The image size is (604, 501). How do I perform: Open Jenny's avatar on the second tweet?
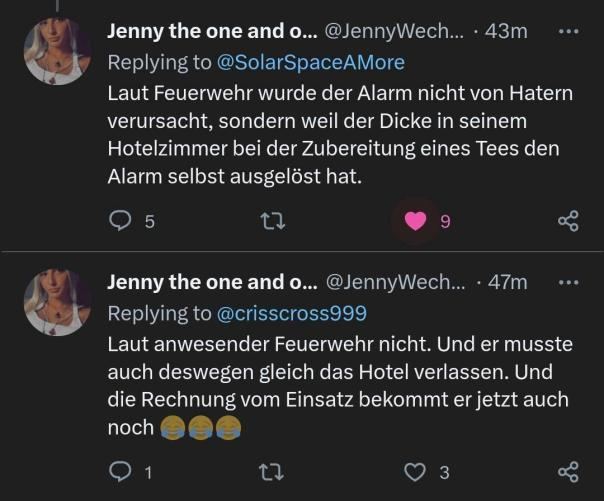(57, 302)
